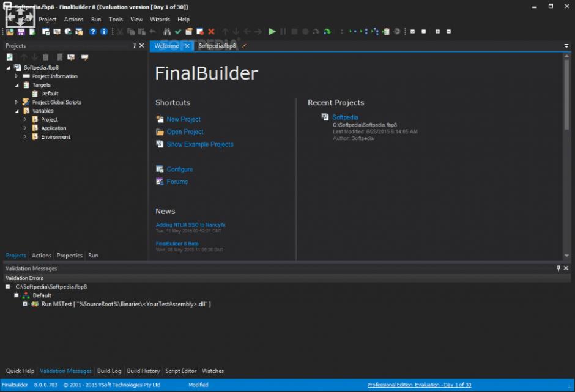This screenshot has width=575, height=392.
Task: Switch to the Build Log tab
Action: point(109,371)
